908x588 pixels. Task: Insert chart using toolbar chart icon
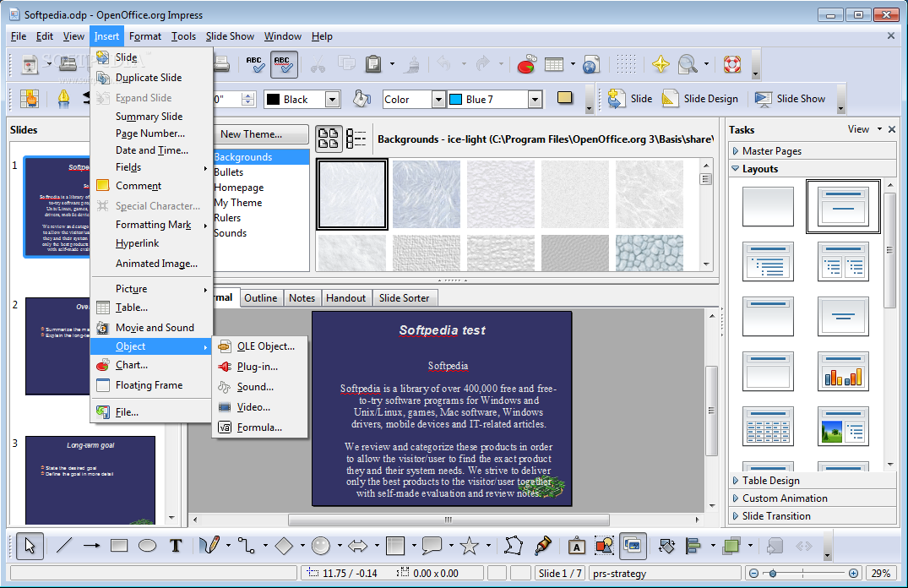tap(526, 63)
